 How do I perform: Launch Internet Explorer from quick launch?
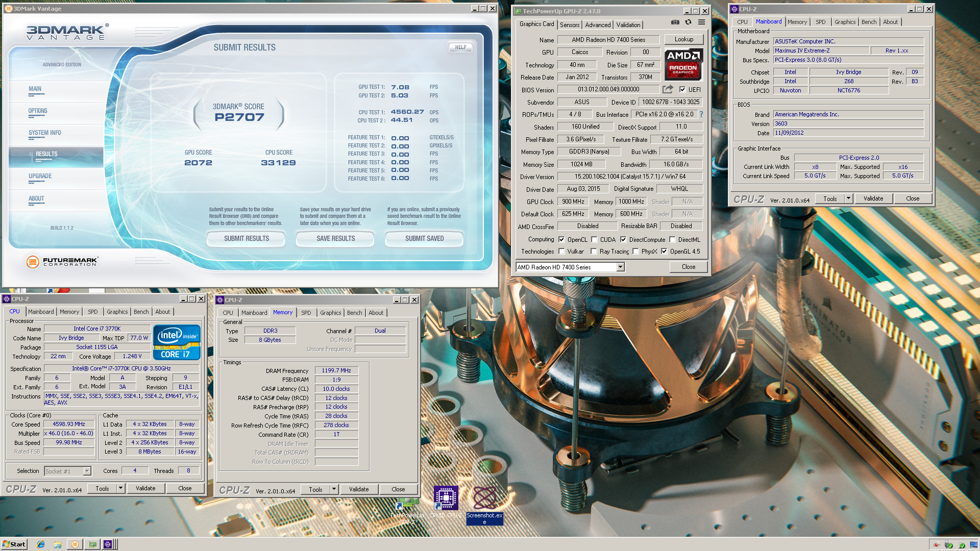coord(41,544)
